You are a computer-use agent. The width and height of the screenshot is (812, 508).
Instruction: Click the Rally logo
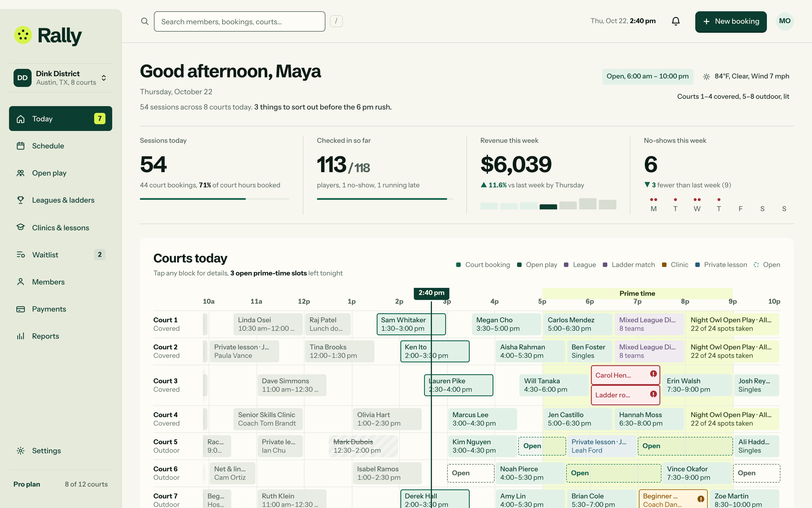click(x=48, y=35)
